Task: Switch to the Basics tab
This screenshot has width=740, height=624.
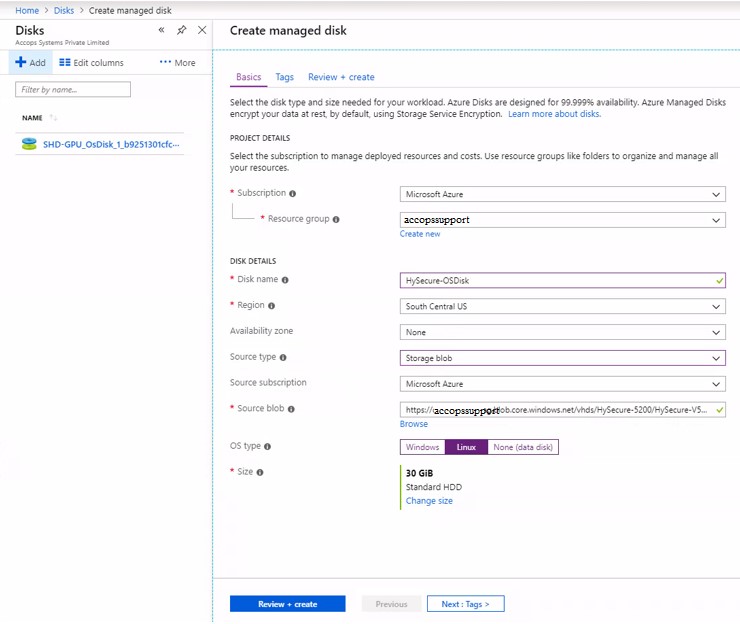Action: pos(249,77)
